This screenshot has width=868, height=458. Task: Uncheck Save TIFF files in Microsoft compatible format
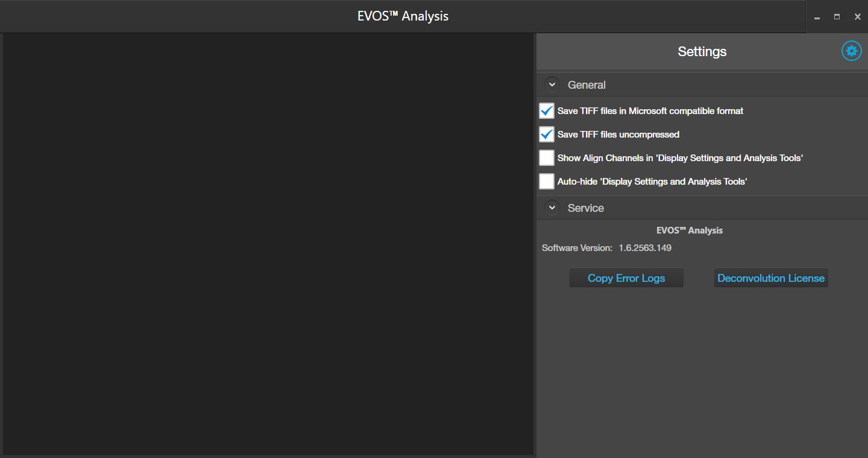(547, 111)
